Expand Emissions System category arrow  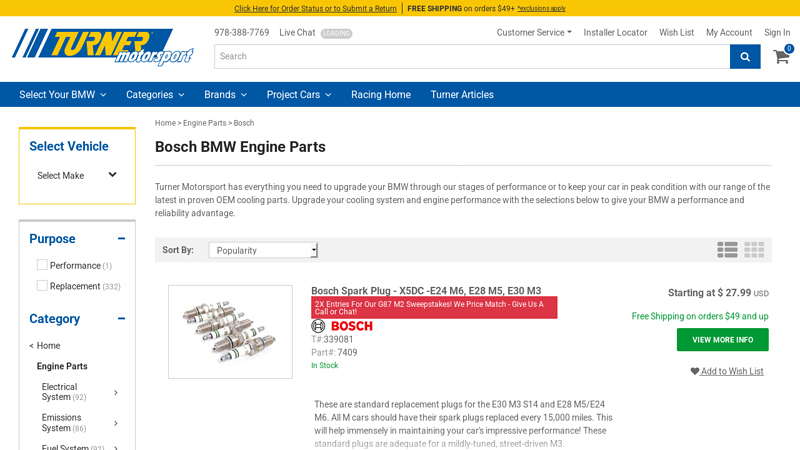pyautogui.click(x=116, y=423)
